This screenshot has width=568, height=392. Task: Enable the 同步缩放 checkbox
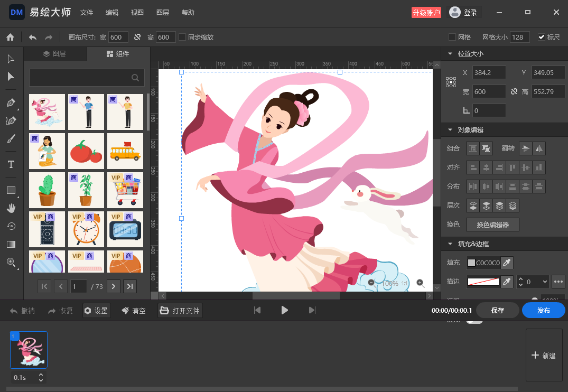182,37
